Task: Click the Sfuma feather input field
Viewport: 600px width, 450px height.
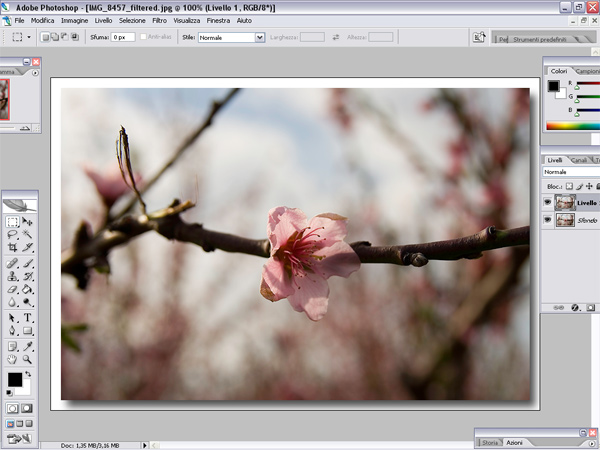Action: coord(122,37)
